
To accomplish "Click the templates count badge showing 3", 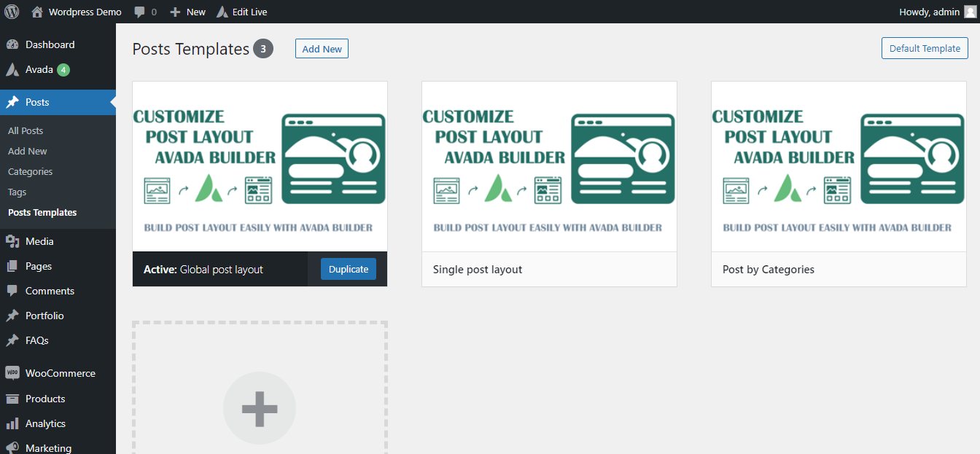I will [263, 49].
